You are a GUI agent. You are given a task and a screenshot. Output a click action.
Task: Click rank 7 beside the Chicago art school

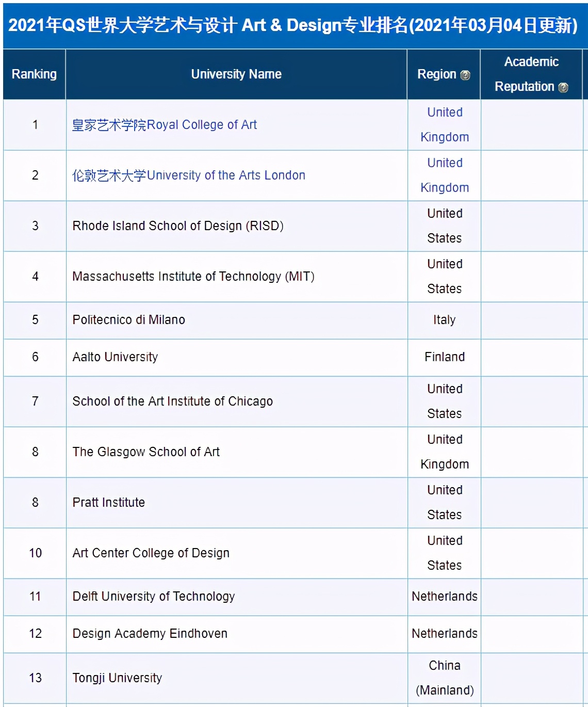pyautogui.click(x=35, y=401)
